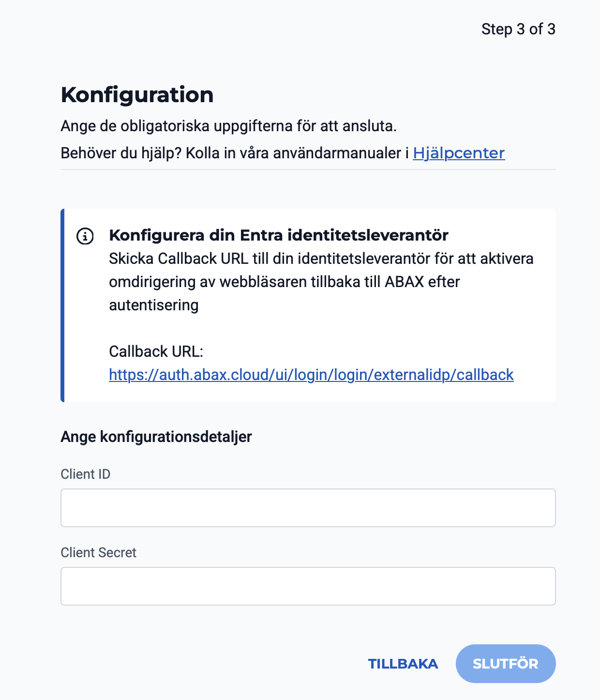Click the blue left border of info box
Image resolution: width=600 pixels, height=700 pixels.
(x=62, y=305)
